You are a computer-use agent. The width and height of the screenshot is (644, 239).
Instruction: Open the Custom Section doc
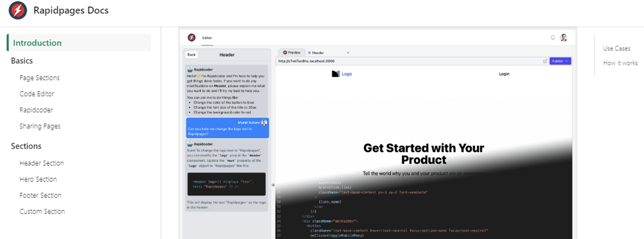click(x=42, y=211)
